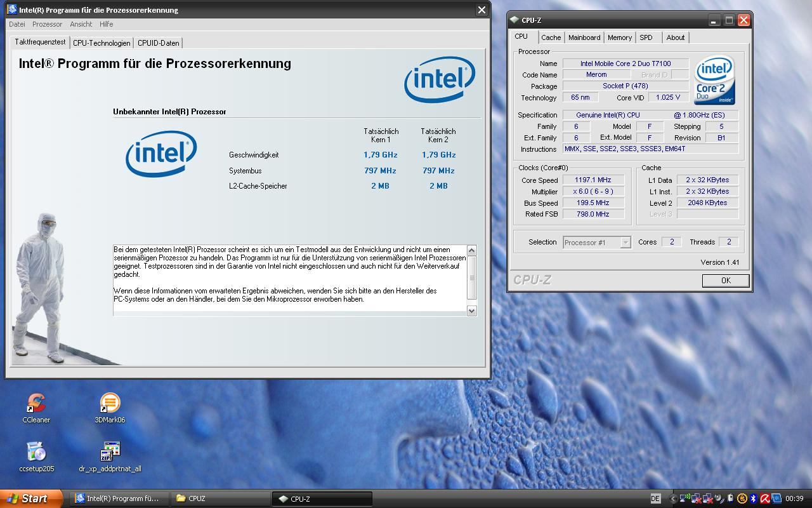
Task: Click the L2-Cache-Speicher row label
Action: [x=258, y=186]
